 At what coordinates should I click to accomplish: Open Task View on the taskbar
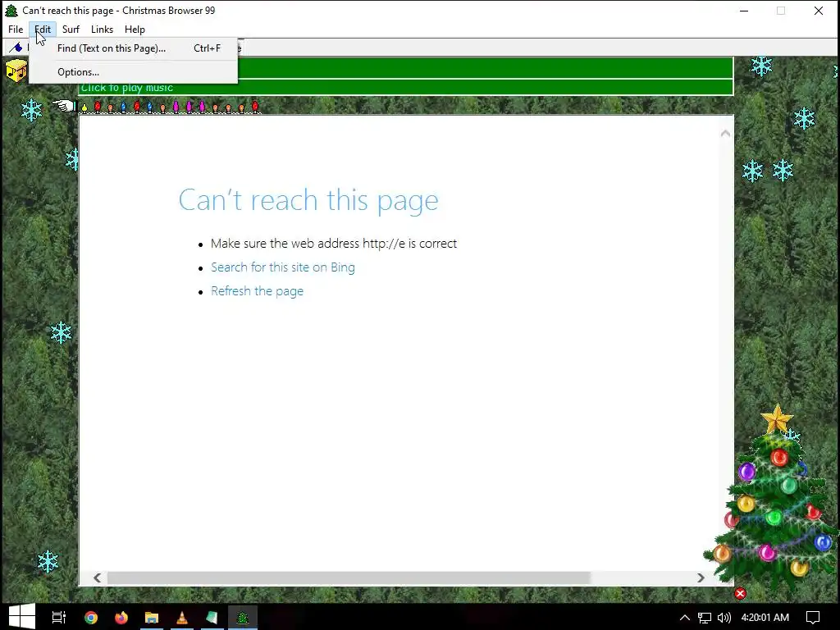(58, 617)
